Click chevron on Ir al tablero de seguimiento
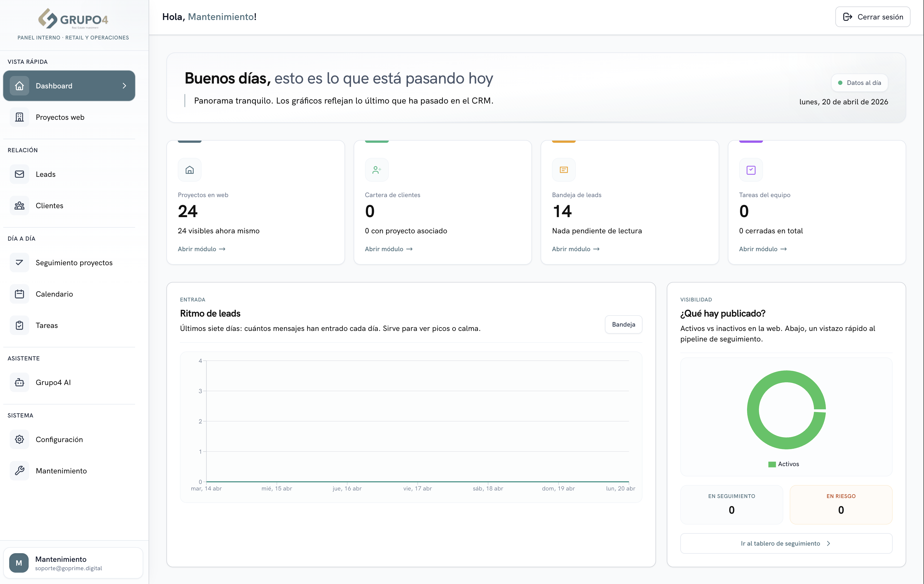Screen dimensions: 924x584 [828, 543]
